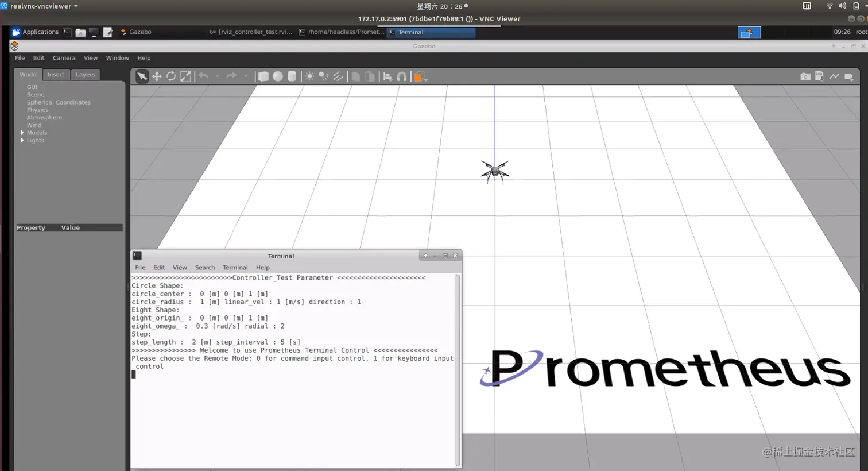Open the text editor panel icon
868x471 pixels.
107,33
